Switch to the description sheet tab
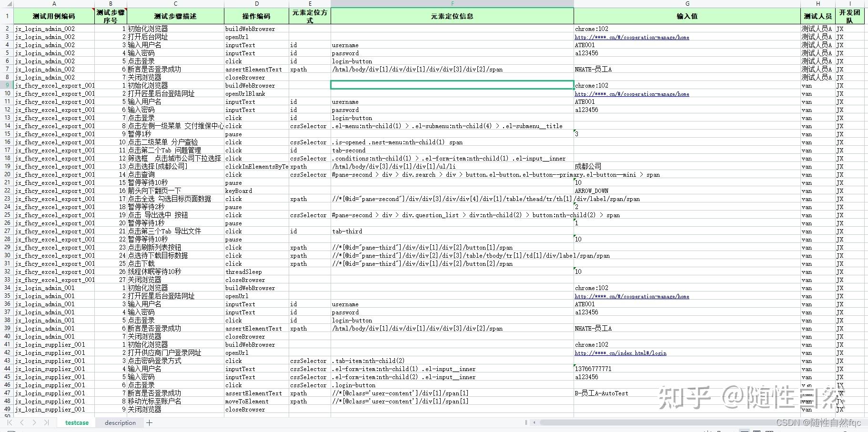The width and height of the screenshot is (868, 432). tap(119, 422)
